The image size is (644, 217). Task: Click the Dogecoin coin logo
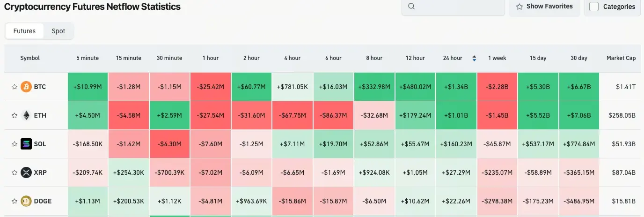tap(26, 201)
